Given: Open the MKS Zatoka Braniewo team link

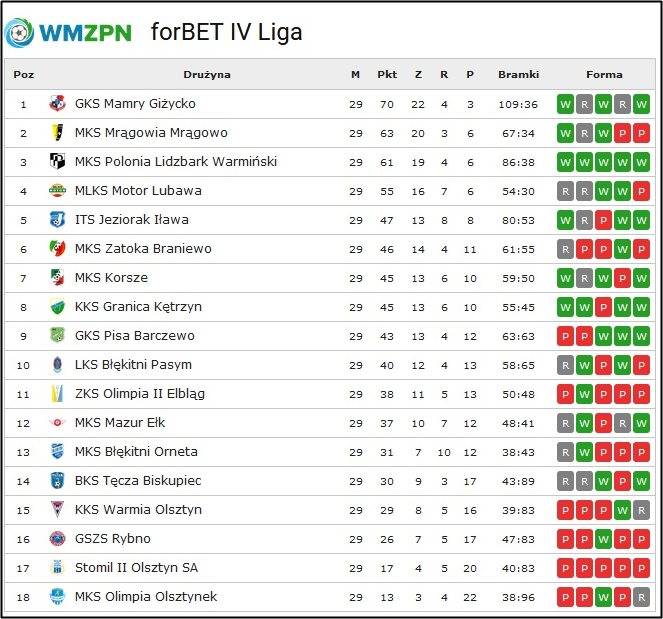Looking at the screenshot, I should (143, 249).
